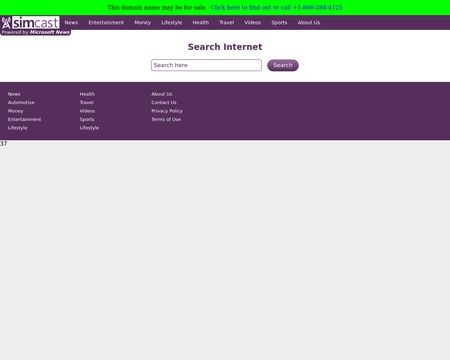
Task: Open About Us in the top navigation
Action: click(x=309, y=23)
